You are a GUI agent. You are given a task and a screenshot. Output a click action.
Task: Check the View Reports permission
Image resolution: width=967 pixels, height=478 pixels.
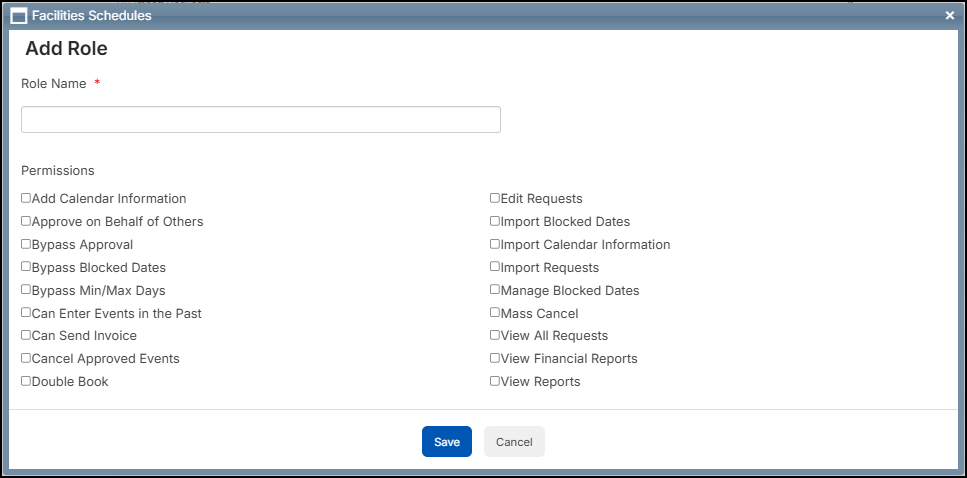[495, 381]
